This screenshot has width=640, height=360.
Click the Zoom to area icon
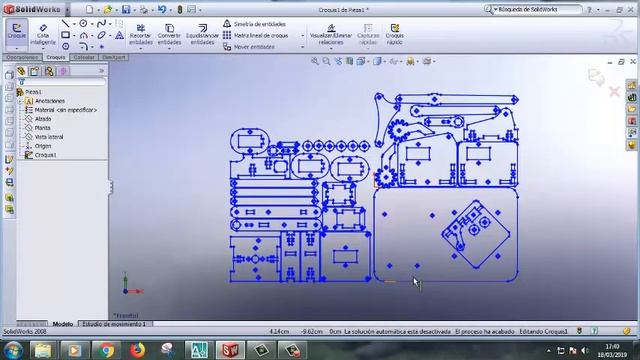point(326,61)
